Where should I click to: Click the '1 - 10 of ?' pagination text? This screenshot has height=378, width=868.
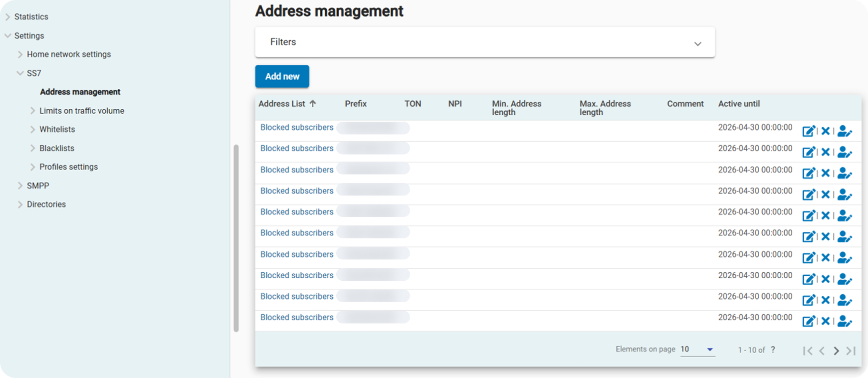757,350
